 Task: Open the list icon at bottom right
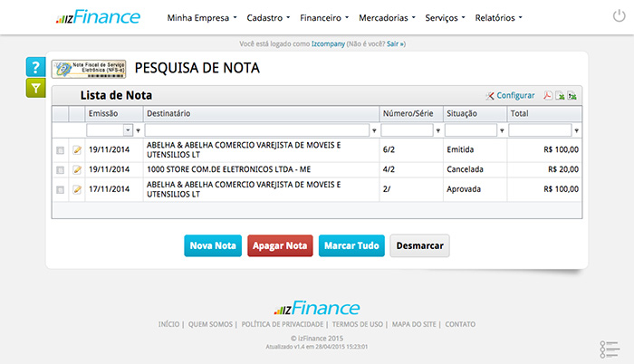coord(610,349)
